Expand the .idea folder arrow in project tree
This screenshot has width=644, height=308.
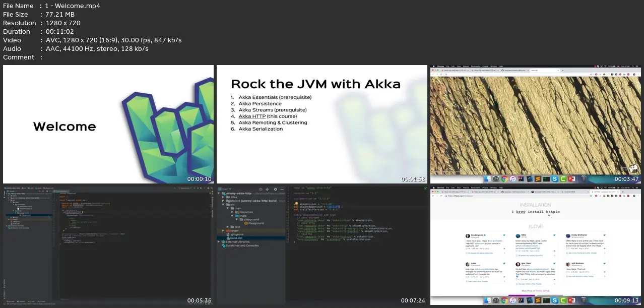(x=223, y=197)
